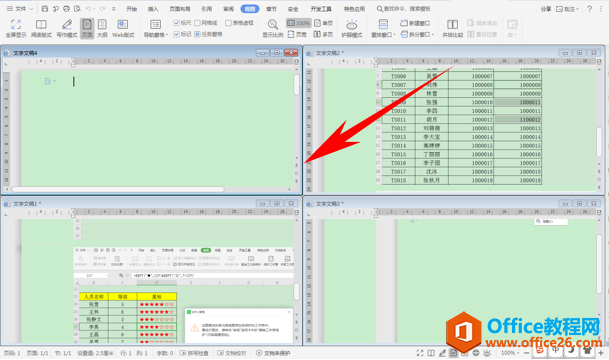The width and height of the screenshot is (609, 360).
Task: Open the Insert (插入) tab
Action: (153, 9)
